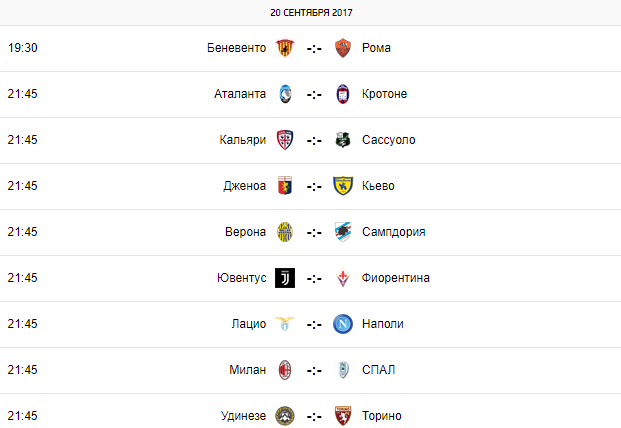Click the 19:30 kickoff time
This screenshot has width=621, height=428.
coord(22,48)
